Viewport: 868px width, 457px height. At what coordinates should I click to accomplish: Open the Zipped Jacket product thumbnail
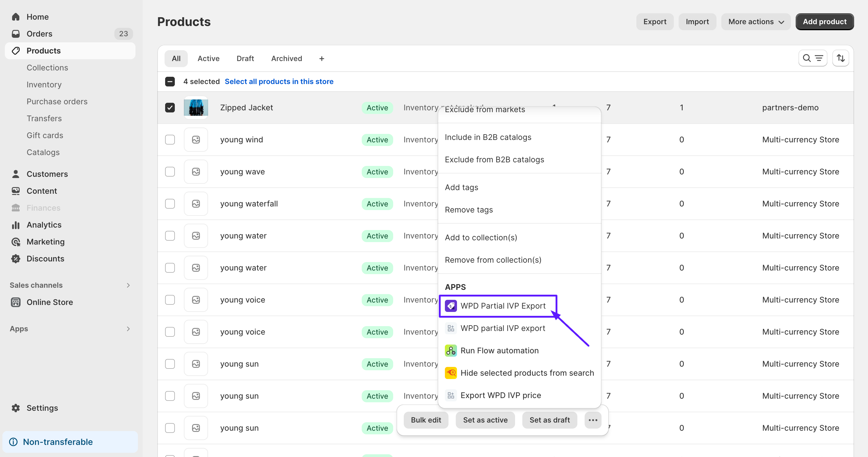(x=196, y=107)
